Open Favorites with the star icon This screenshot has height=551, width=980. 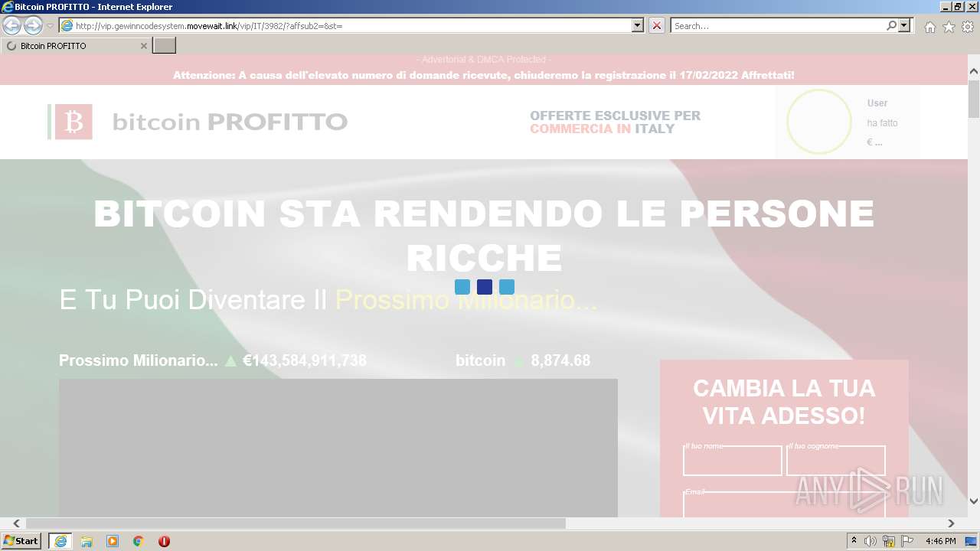point(949,27)
